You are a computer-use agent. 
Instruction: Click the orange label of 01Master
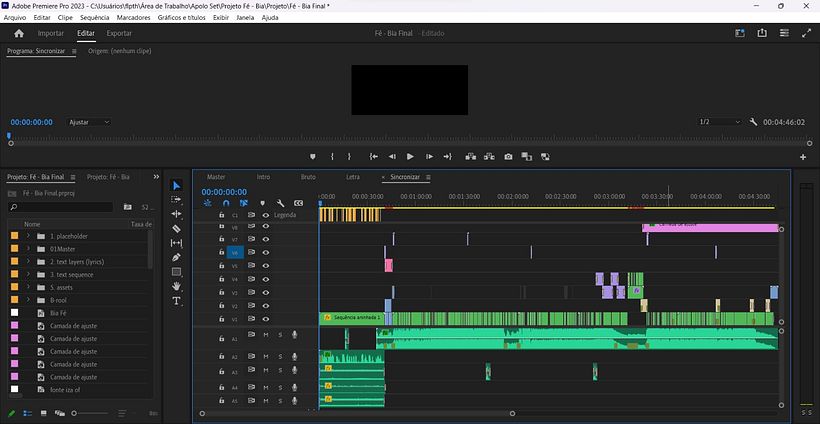[x=14, y=249]
